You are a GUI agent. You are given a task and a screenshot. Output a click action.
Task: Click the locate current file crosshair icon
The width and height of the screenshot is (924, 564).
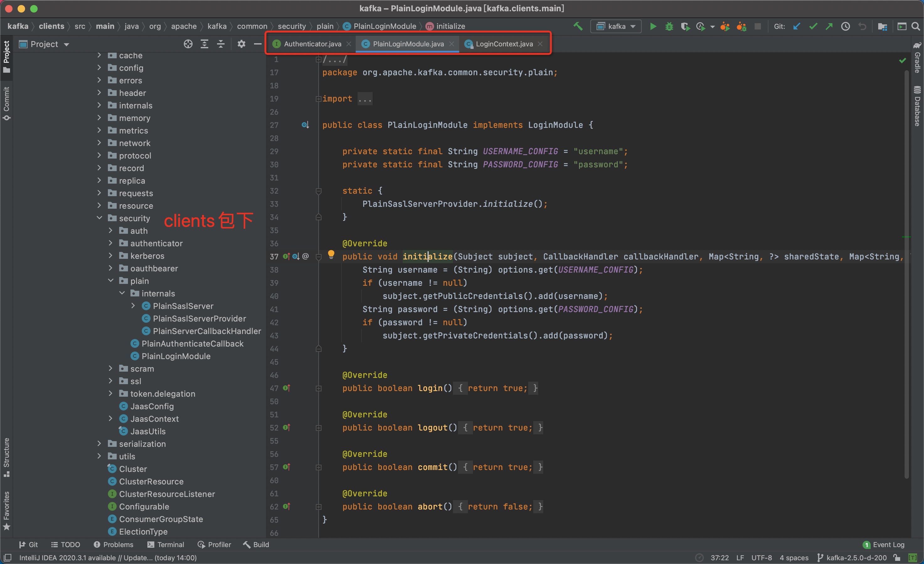(x=188, y=44)
